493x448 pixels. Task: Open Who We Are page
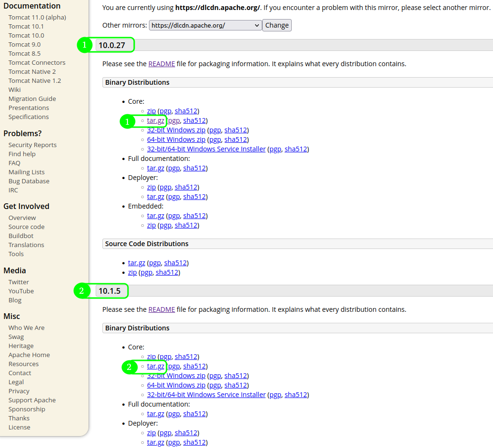pyautogui.click(x=27, y=328)
